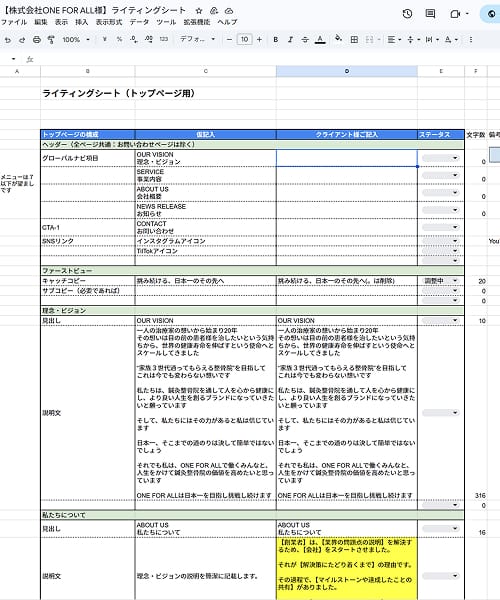500x600 pixels.
Task: Toggle strikethrough formatting
Action: click(x=305, y=39)
